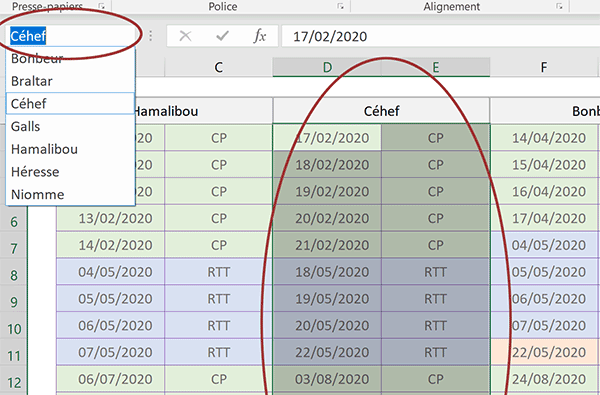Open the Insert Function fx icon
The image size is (600, 395).
(259, 36)
